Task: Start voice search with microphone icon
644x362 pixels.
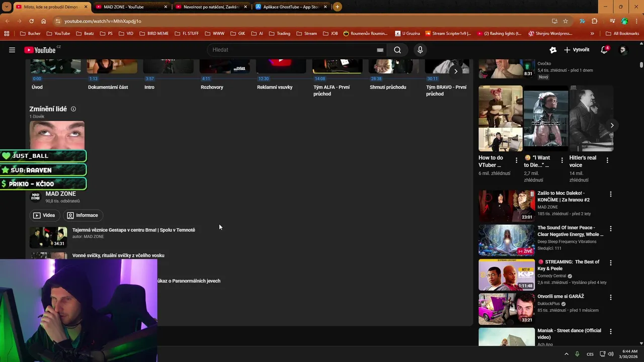Action: [x=420, y=50]
